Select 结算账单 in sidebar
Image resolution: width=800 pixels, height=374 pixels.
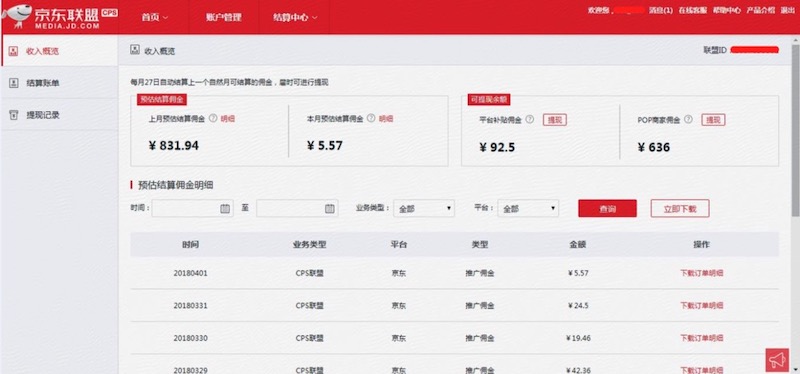[60, 83]
